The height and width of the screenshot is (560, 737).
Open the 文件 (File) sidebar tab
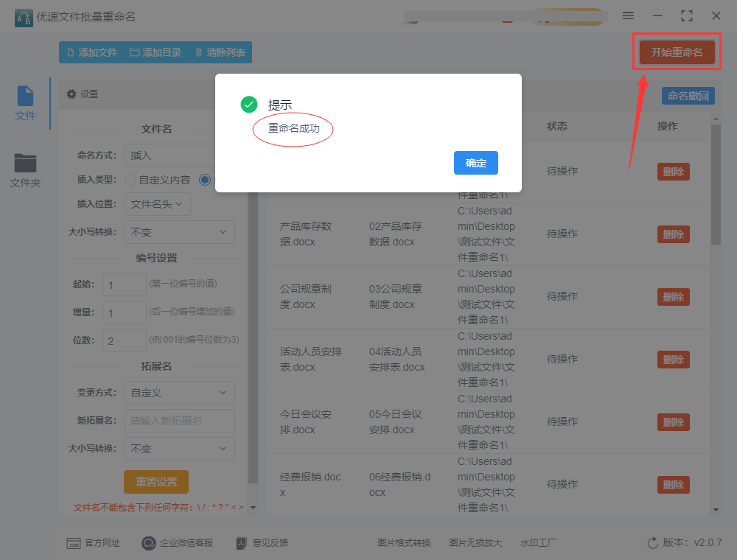click(25, 103)
